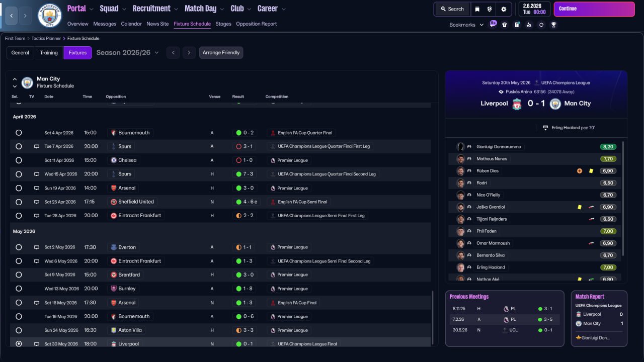
Task: Open the 9+ messages notification icon
Action: point(493,24)
